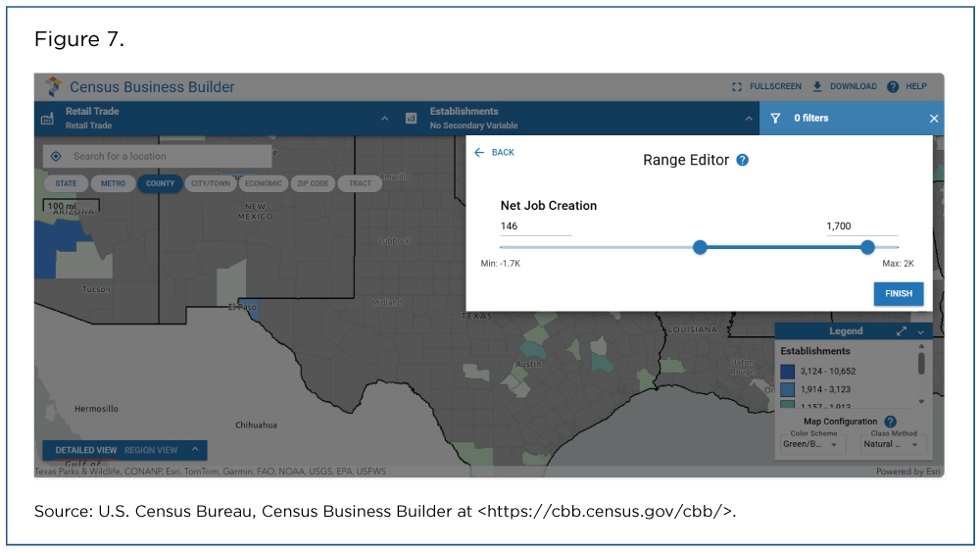Click the locate-me icon in the search box
980x552 pixels.
pyautogui.click(x=56, y=156)
